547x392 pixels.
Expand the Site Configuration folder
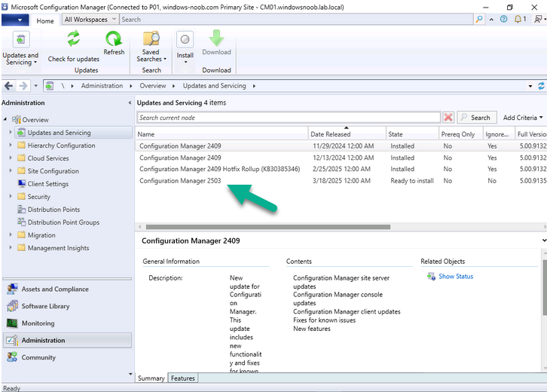(x=11, y=171)
